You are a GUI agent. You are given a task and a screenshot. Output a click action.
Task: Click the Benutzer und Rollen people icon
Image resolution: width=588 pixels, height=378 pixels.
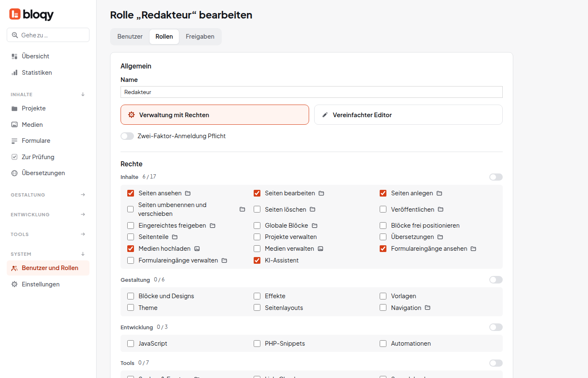point(15,268)
